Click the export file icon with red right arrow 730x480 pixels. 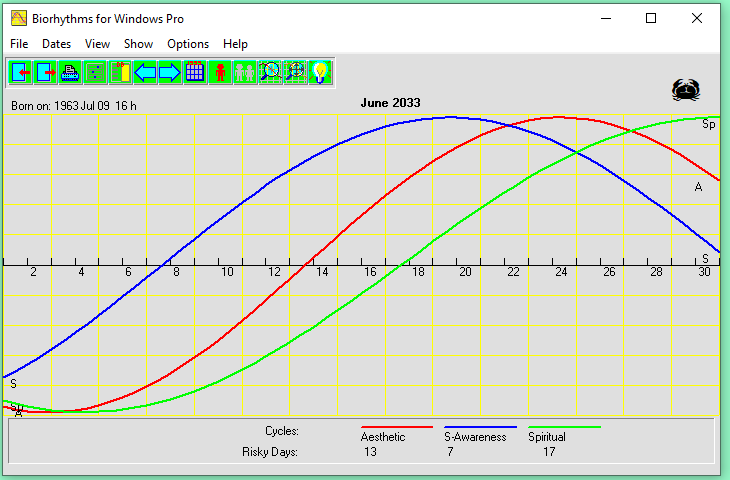coord(46,72)
